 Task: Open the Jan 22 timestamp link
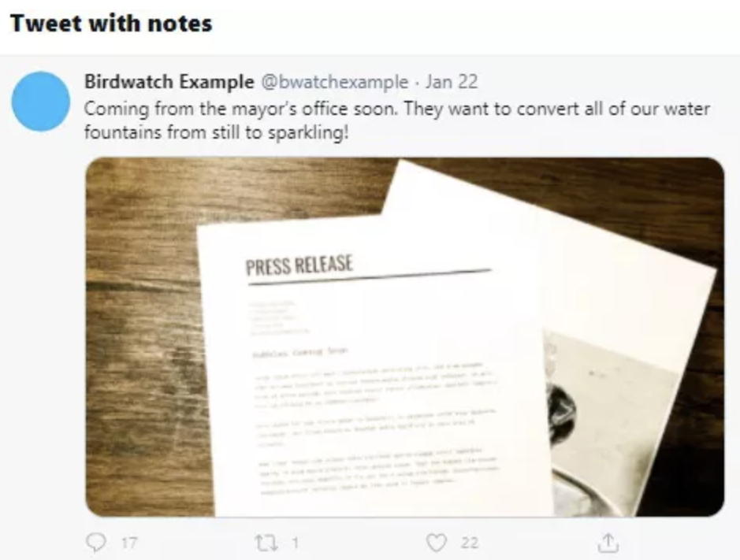(x=452, y=82)
